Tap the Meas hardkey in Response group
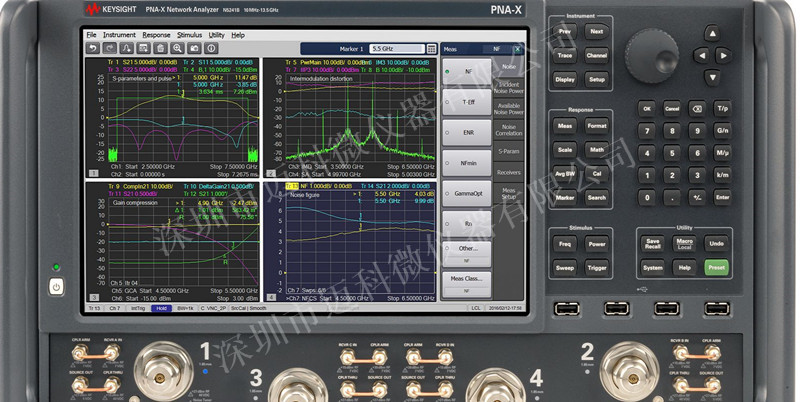The image size is (800, 402). 564,126
